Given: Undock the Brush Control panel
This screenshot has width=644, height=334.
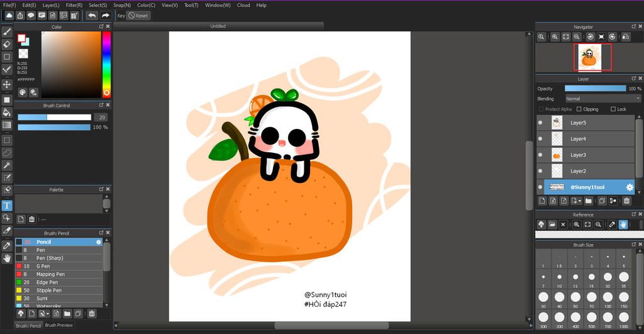Looking at the screenshot, I should (x=101, y=105).
